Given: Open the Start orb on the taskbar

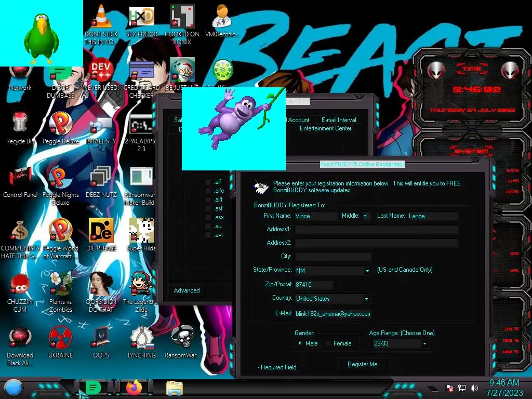Looking at the screenshot, I should point(13,388).
